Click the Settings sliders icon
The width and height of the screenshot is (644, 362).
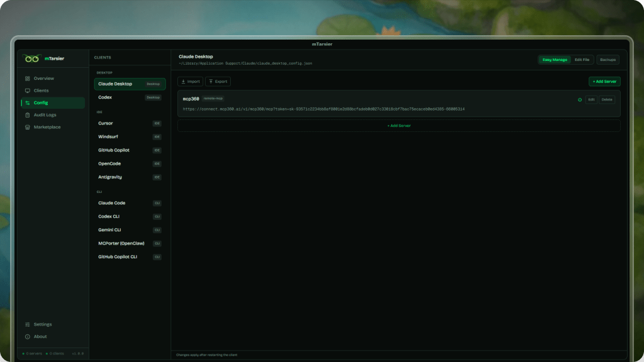27,324
